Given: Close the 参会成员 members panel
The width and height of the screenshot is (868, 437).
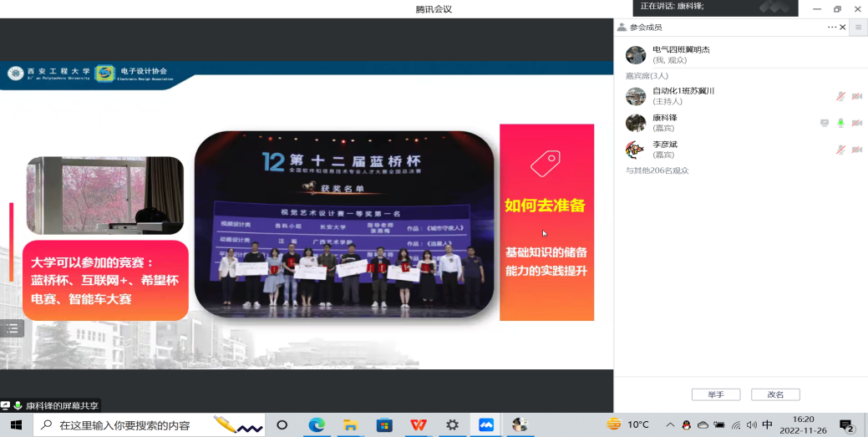Looking at the screenshot, I should (843, 27).
